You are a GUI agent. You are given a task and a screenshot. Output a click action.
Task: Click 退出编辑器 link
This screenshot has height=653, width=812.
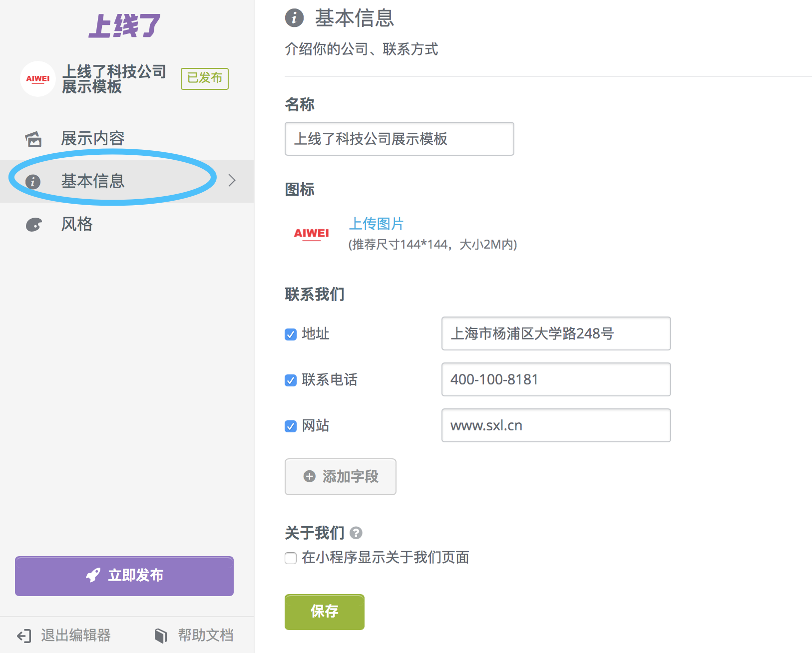[x=76, y=635]
